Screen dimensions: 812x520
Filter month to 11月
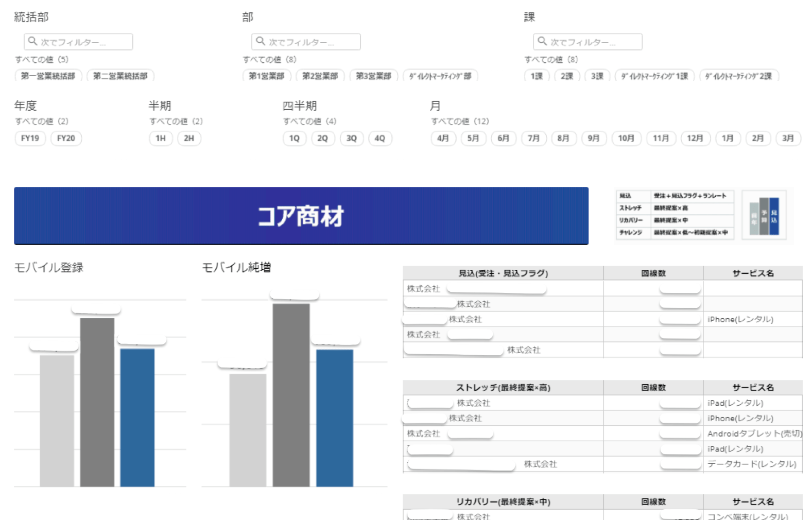[x=661, y=138]
